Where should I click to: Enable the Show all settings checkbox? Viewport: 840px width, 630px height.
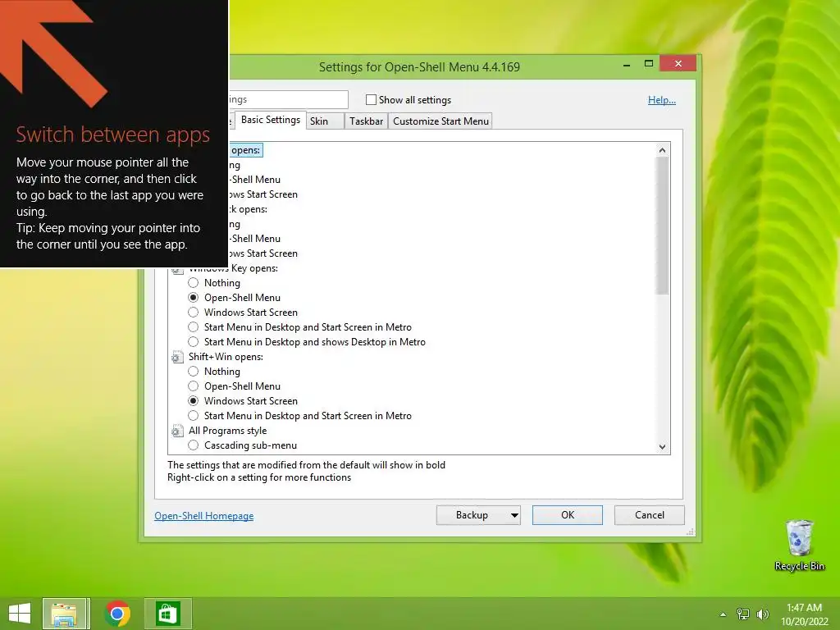click(x=371, y=99)
